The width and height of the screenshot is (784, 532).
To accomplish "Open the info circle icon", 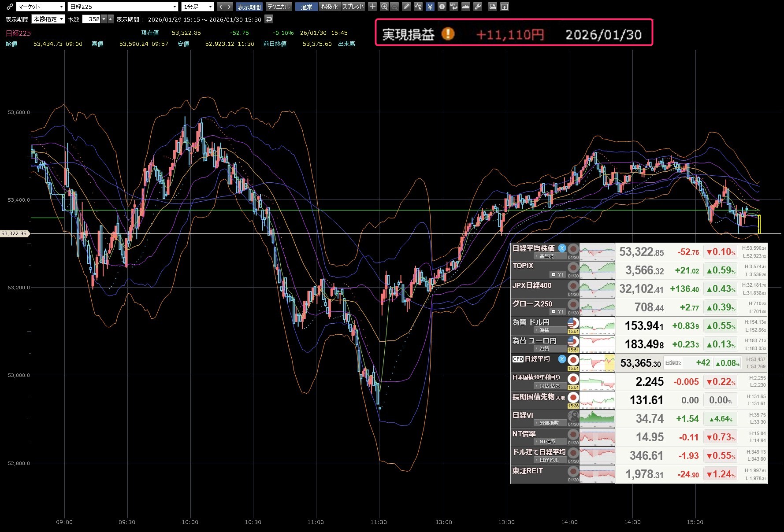I will coord(442,7).
